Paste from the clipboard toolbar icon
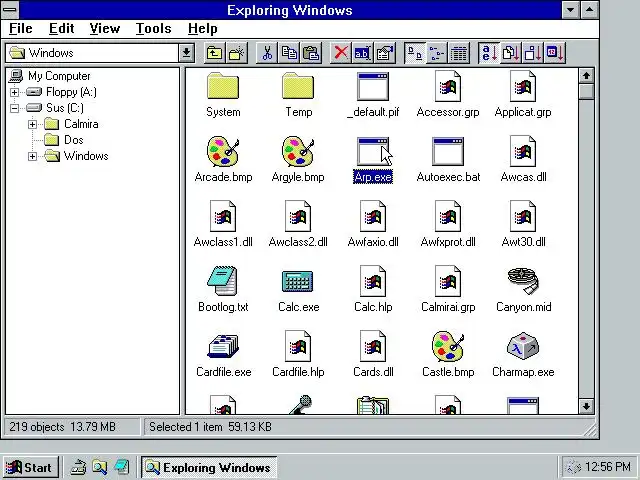 coord(311,53)
